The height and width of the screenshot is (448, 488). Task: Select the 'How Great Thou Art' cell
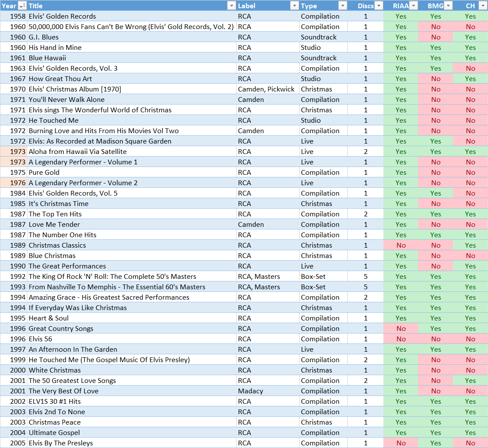coord(132,78)
